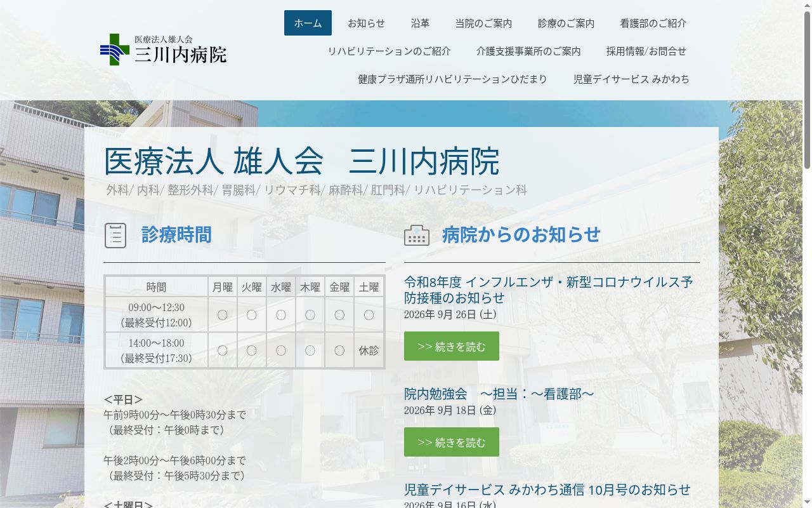This screenshot has width=812, height=508.
Task: Click the 14:00〜18:00 time cell
Action: (156, 351)
